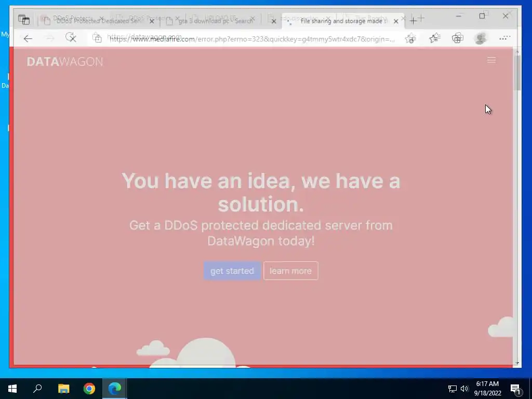Open the taskbar clock and date
The width and height of the screenshot is (532, 399).
tap(487, 389)
